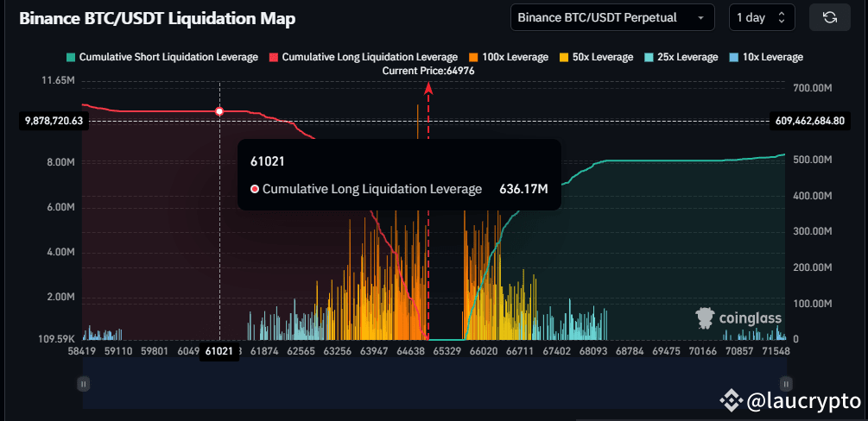Viewport: 868px width, 421px height.
Task: Click the 8.00M left axis label
Action: (61, 163)
